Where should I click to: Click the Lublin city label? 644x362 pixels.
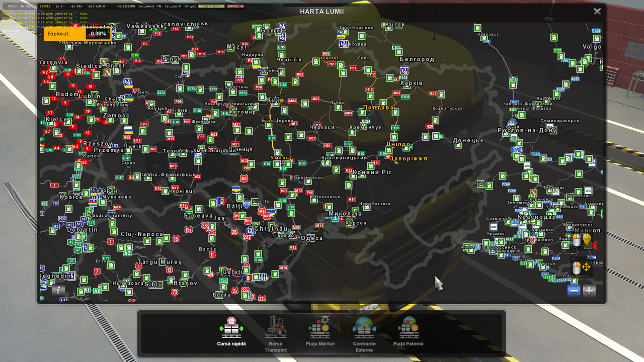(x=90, y=96)
